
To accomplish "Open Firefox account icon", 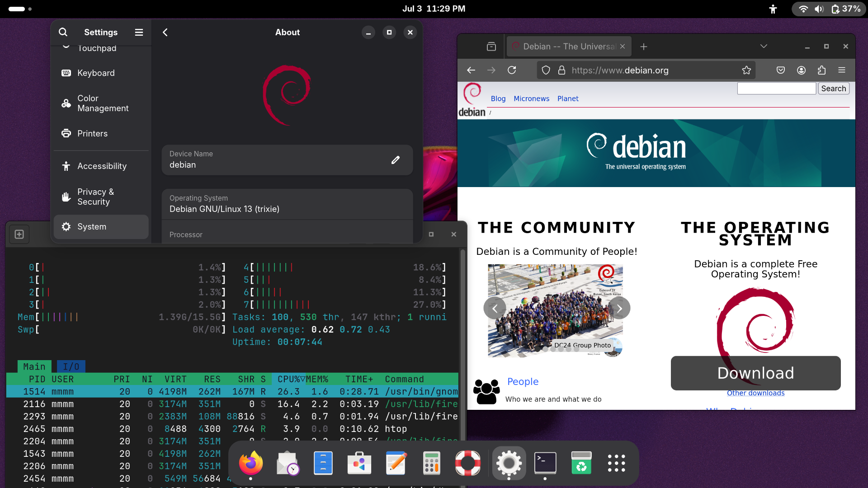I will [801, 70].
